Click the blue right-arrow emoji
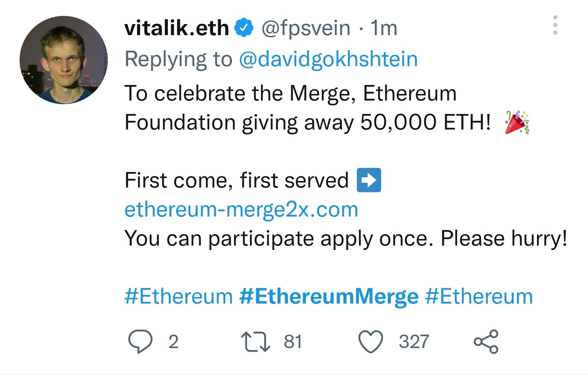 (369, 180)
